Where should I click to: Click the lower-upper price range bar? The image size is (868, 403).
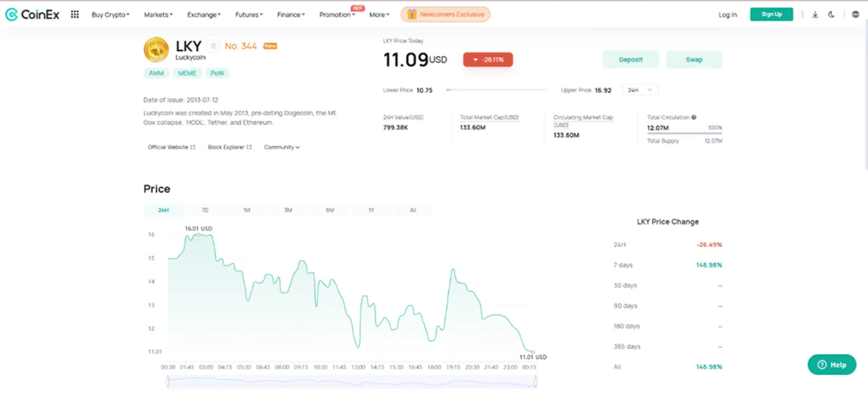[497, 90]
